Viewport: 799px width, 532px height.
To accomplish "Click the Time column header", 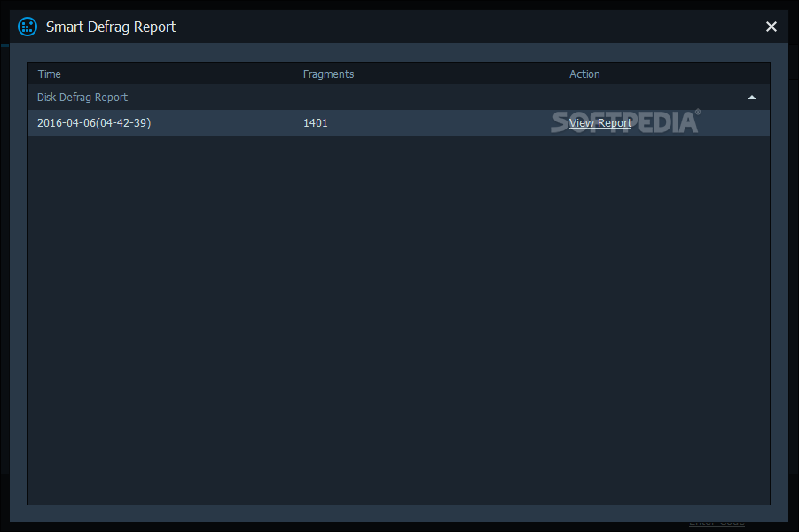I will pos(50,74).
